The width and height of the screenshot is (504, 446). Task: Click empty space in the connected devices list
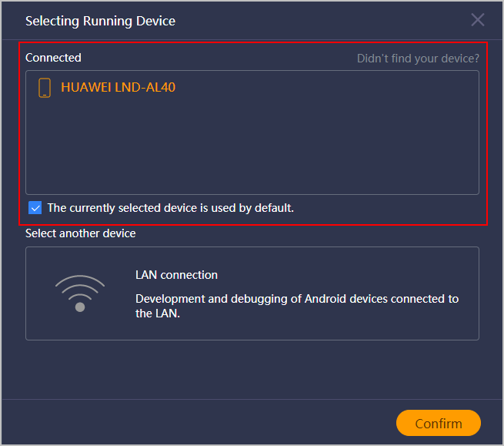pyautogui.click(x=252, y=145)
